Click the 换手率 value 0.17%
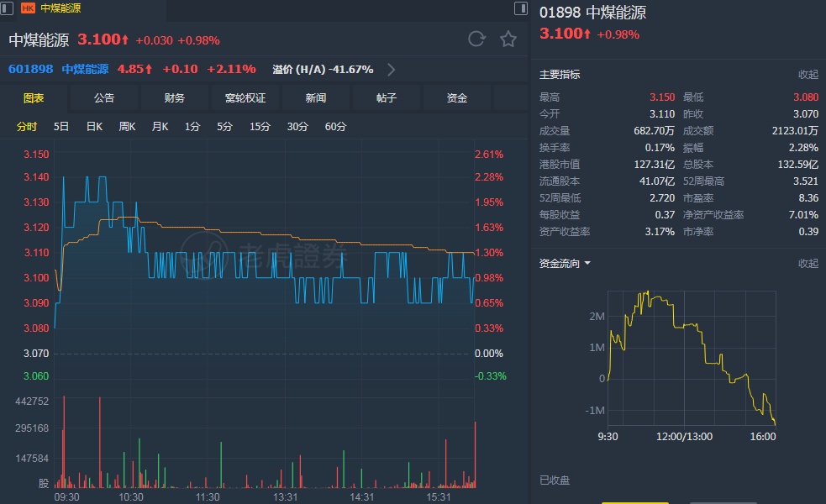The width and height of the screenshot is (826, 504). [660, 148]
